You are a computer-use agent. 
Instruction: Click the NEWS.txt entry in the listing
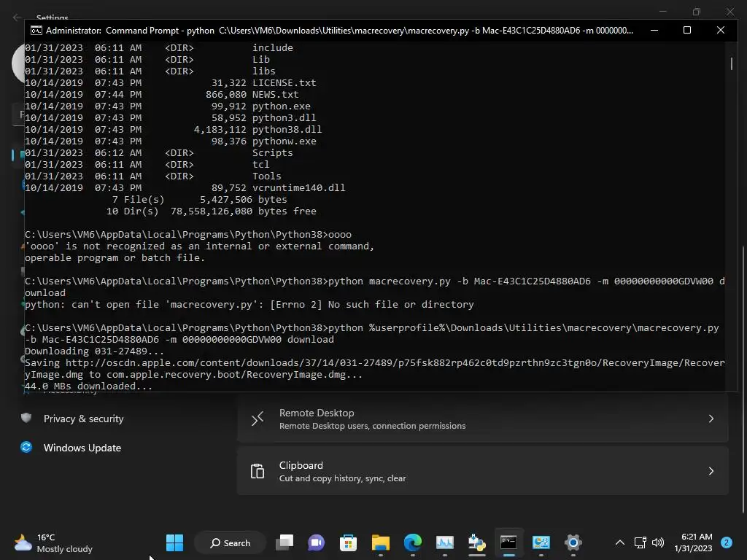(275, 94)
